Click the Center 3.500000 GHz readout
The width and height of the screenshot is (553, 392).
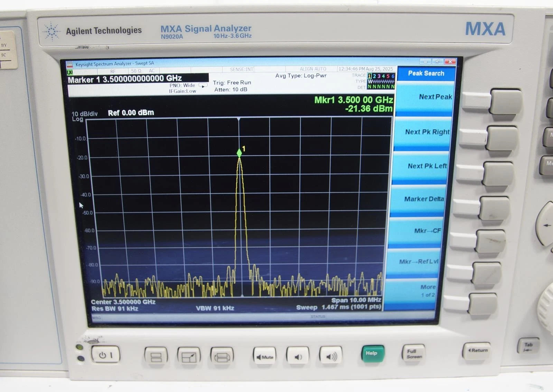[x=123, y=302]
